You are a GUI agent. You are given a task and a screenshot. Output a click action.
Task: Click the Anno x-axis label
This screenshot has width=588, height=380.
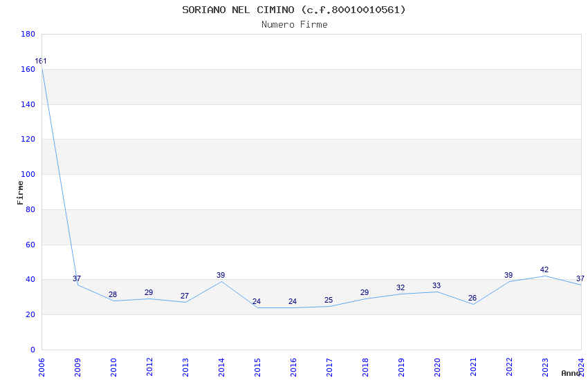570,373
